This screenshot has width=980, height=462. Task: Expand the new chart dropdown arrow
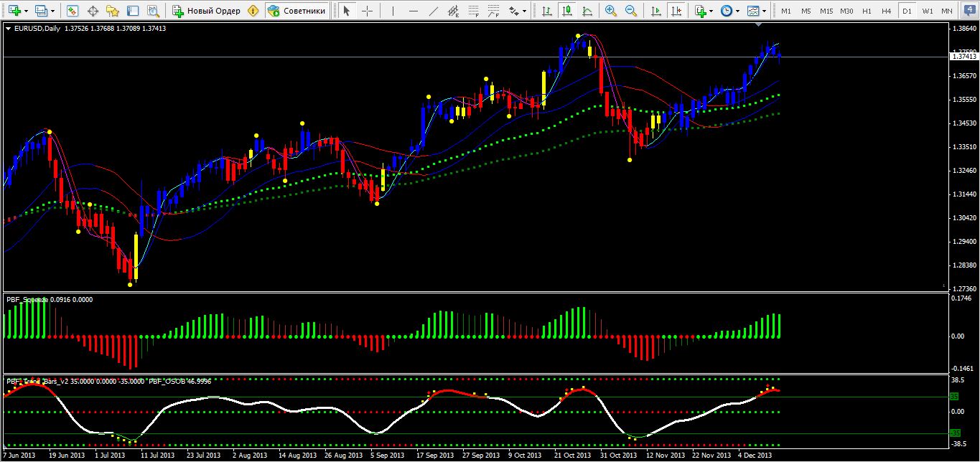[27, 11]
